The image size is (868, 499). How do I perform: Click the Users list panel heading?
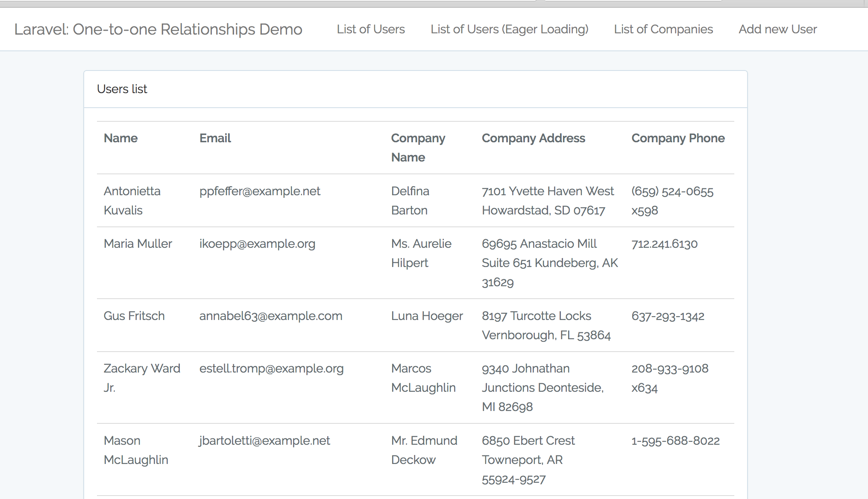click(x=122, y=89)
